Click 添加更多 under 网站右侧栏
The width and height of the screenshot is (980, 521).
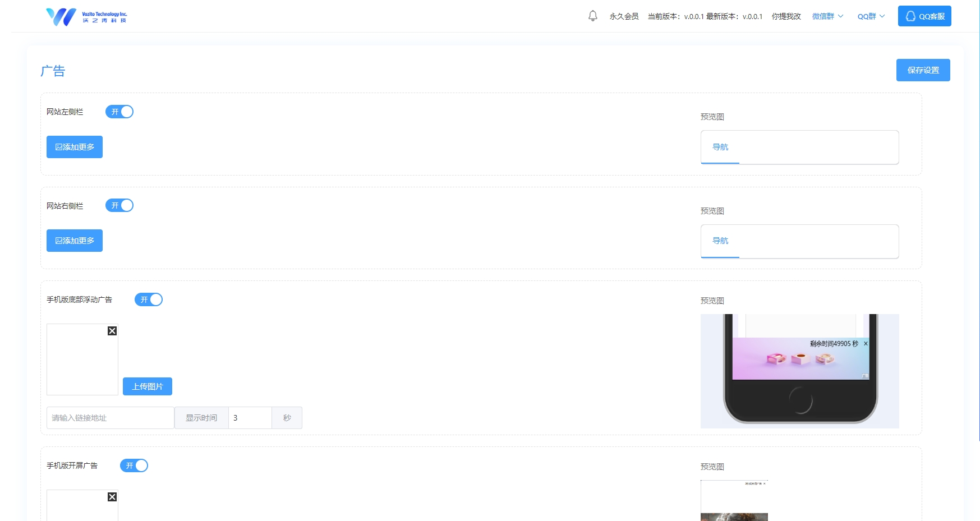click(x=75, y=241)
